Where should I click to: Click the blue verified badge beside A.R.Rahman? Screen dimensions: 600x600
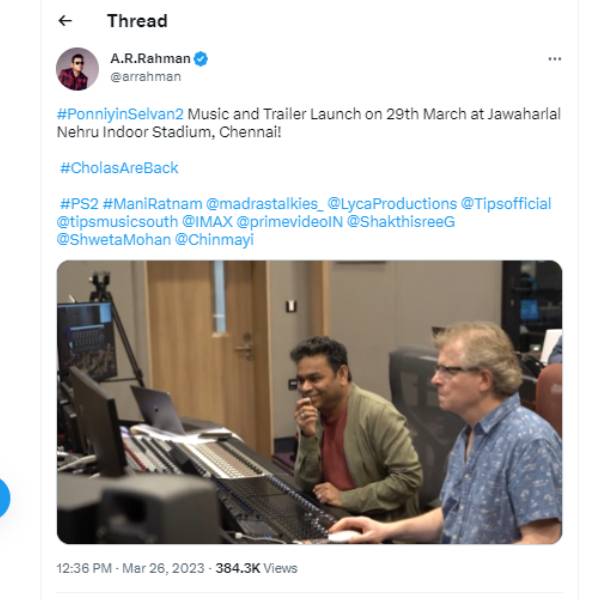click(201, 59)
